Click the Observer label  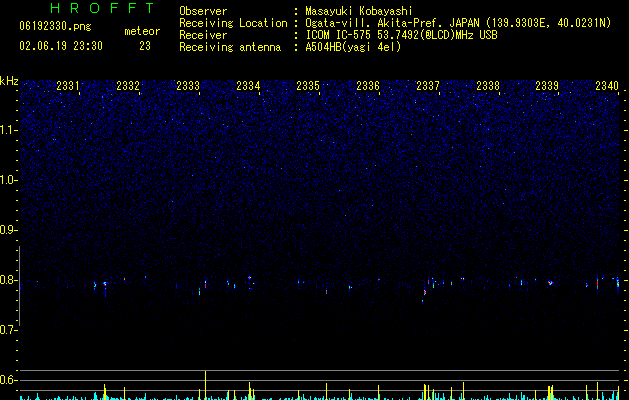[203, 11]
